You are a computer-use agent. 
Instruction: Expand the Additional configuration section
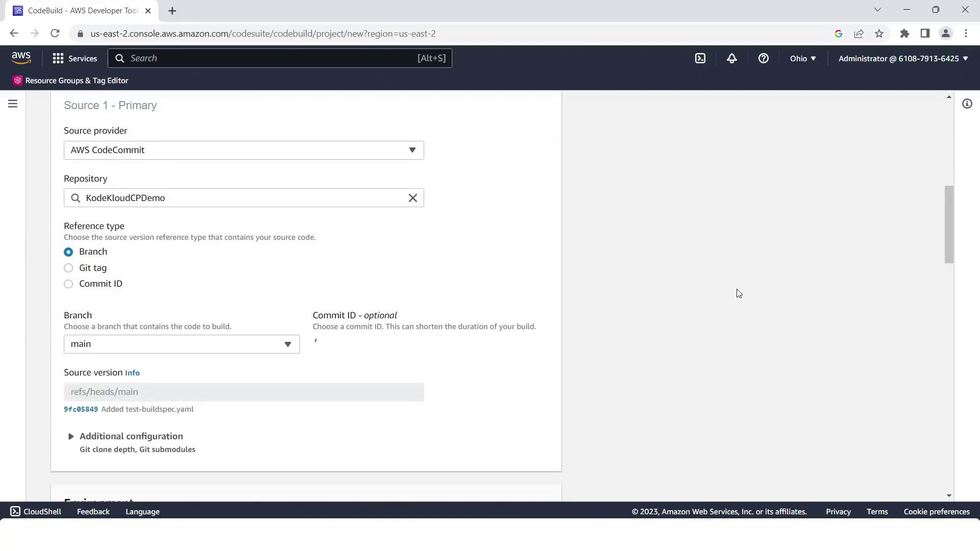[131, 436]
